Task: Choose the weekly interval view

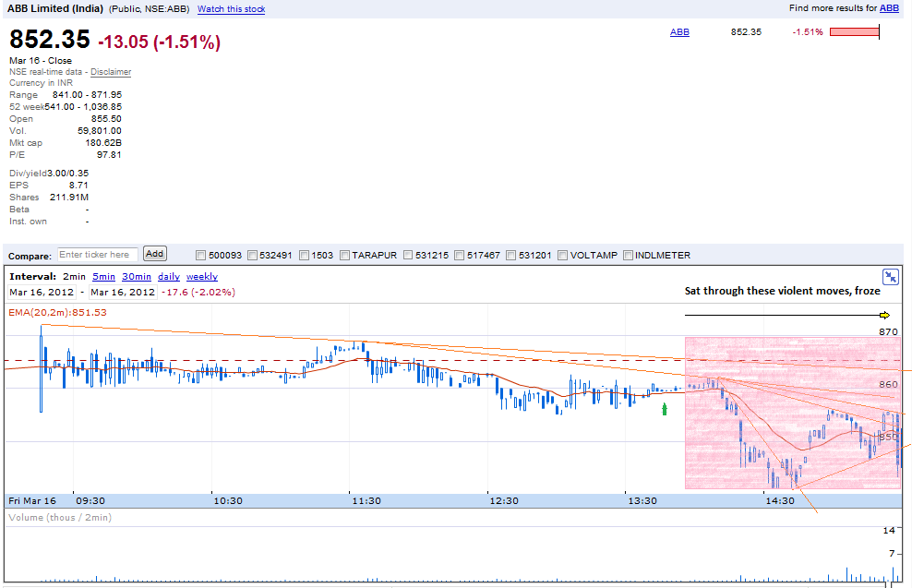Action: 202,277
